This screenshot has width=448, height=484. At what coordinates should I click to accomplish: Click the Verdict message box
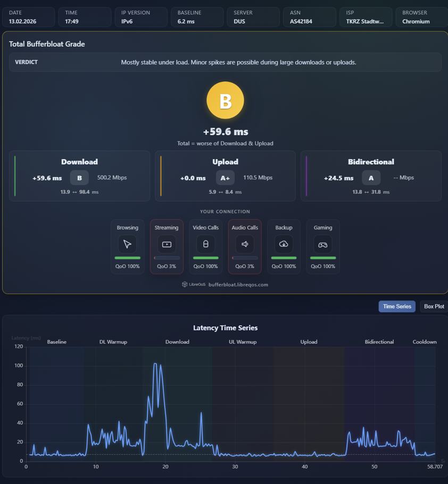pyautogui.click(x=225, y=62)
